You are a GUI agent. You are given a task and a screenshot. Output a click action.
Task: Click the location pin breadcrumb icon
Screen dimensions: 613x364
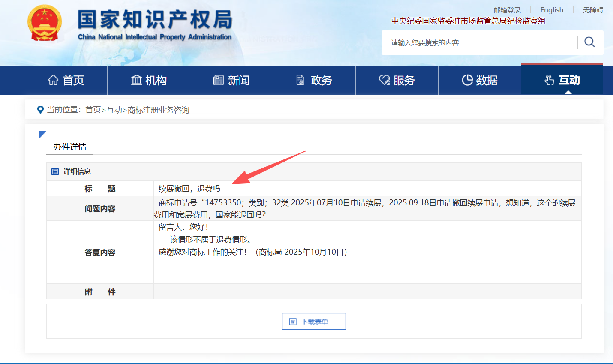pyautogui.click(x=40, y=110)
